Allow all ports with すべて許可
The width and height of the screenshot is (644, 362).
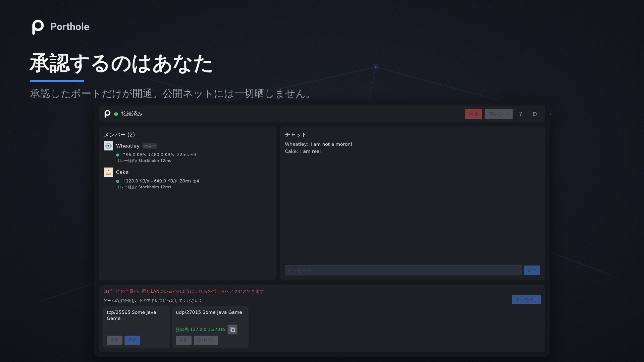(526, 300)
